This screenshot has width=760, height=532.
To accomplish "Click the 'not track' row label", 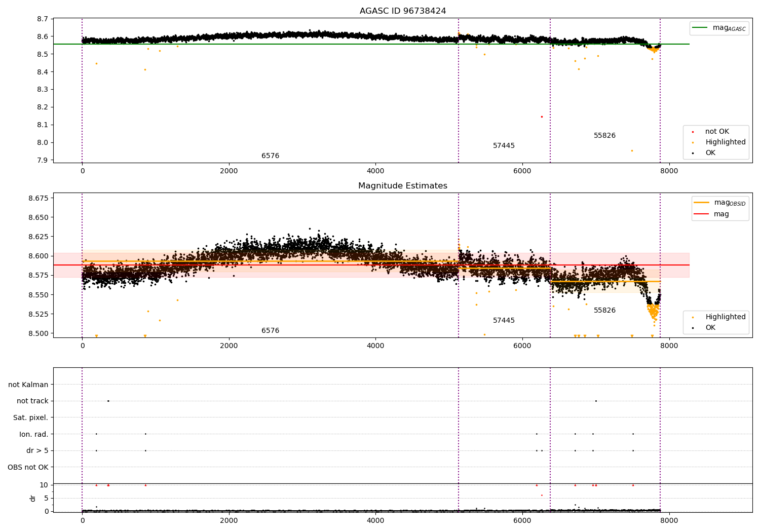I will pos(32,401).
